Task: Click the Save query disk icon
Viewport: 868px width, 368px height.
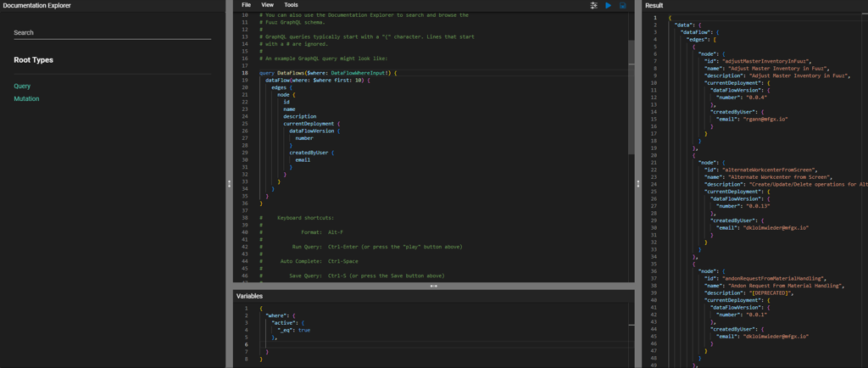Action: (x=622, y=5)
